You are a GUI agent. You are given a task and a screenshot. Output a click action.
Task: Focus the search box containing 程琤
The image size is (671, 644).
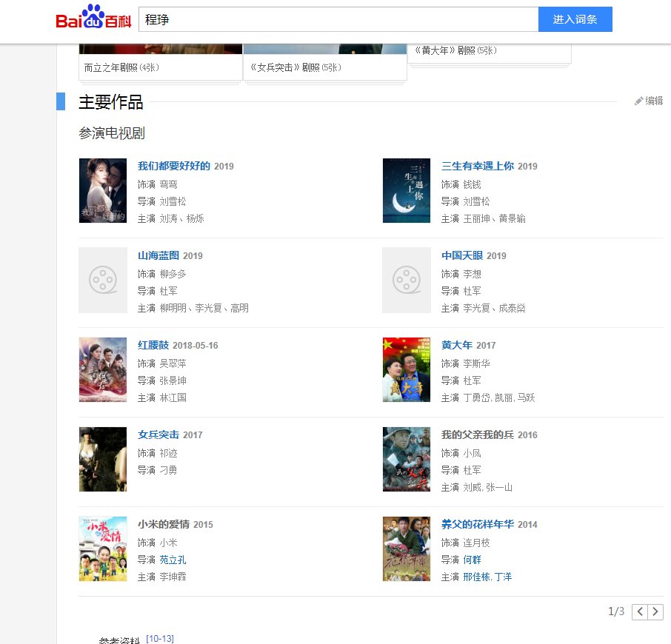(x=338, y=19)
